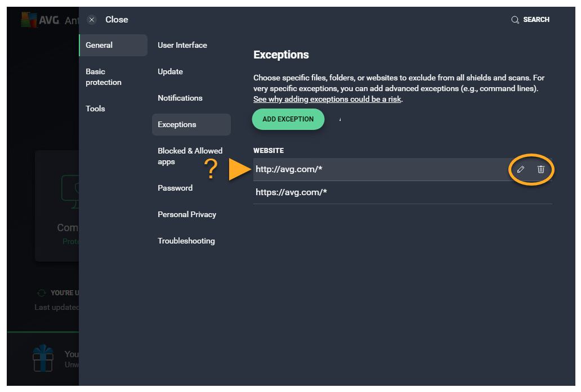The height and width of the screenshot is (392, 581).
Task: Open the General settings tab
Action: 113,45
